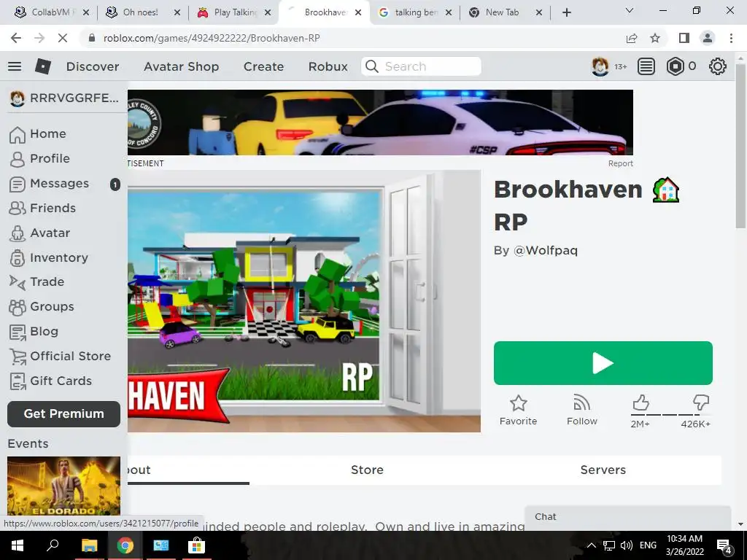This screenshot has height=560, width=747.
Task: Go to Profile in sidebar
Action: (x=40, y=158)
